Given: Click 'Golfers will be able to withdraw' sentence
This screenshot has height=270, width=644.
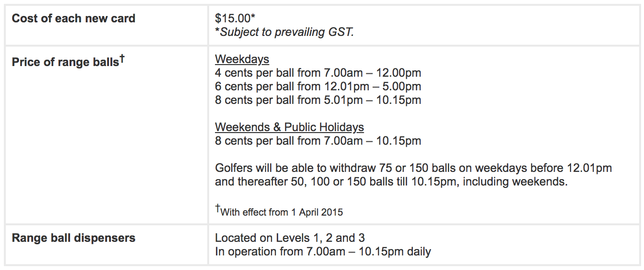Looking at the screenshot, I should click(x=413, y=168).
